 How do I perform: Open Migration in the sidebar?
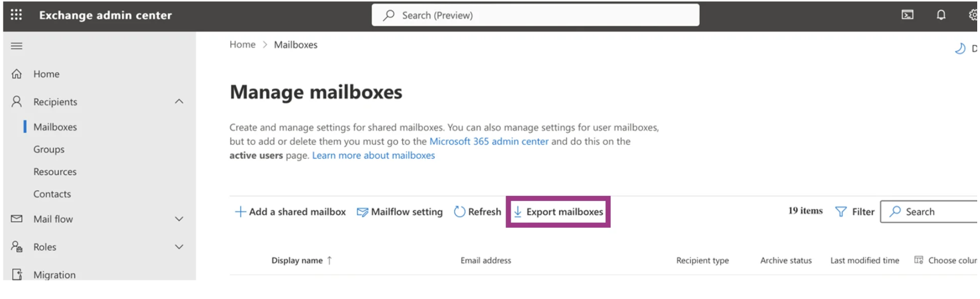pos(54,275)
